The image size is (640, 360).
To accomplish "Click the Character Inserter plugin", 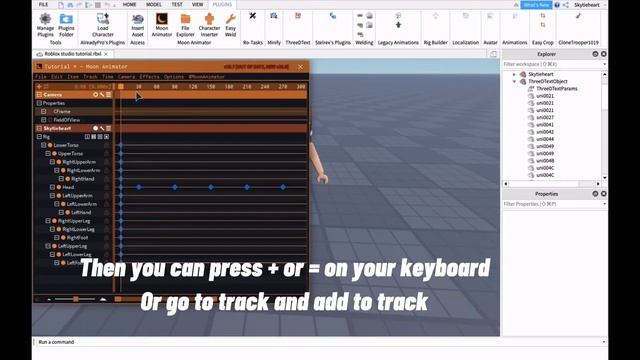I will point(209,25).
